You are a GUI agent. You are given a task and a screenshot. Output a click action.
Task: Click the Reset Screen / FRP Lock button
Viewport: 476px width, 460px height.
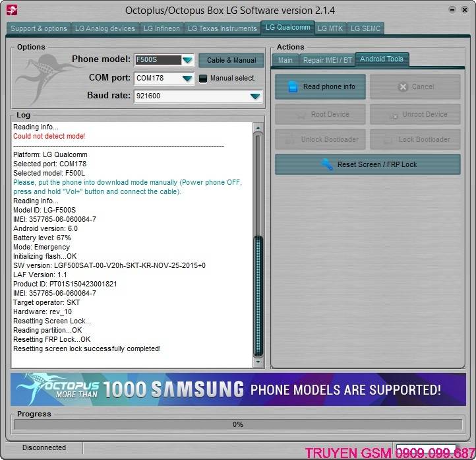(x=368, y=164)
